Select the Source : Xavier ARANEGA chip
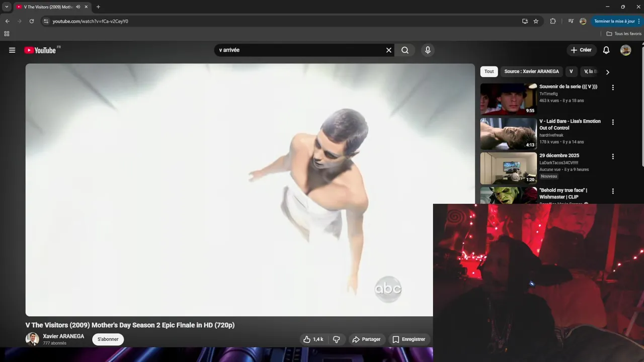 [x=531, y=71]
